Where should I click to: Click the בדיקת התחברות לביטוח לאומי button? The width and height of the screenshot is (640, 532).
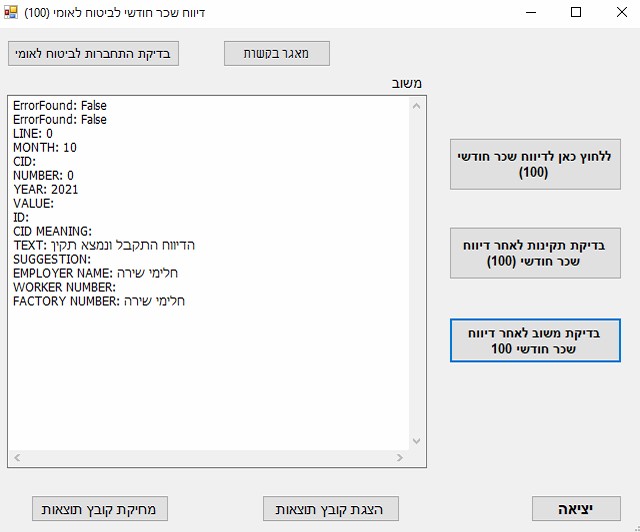pyautogui.click(x=93, y=53)
